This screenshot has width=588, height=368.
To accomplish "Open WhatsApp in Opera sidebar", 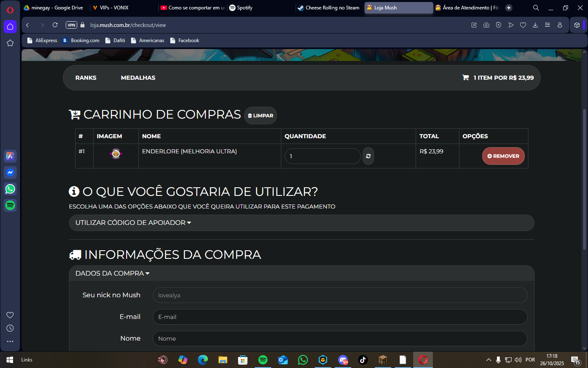I will tap(10, 189).
